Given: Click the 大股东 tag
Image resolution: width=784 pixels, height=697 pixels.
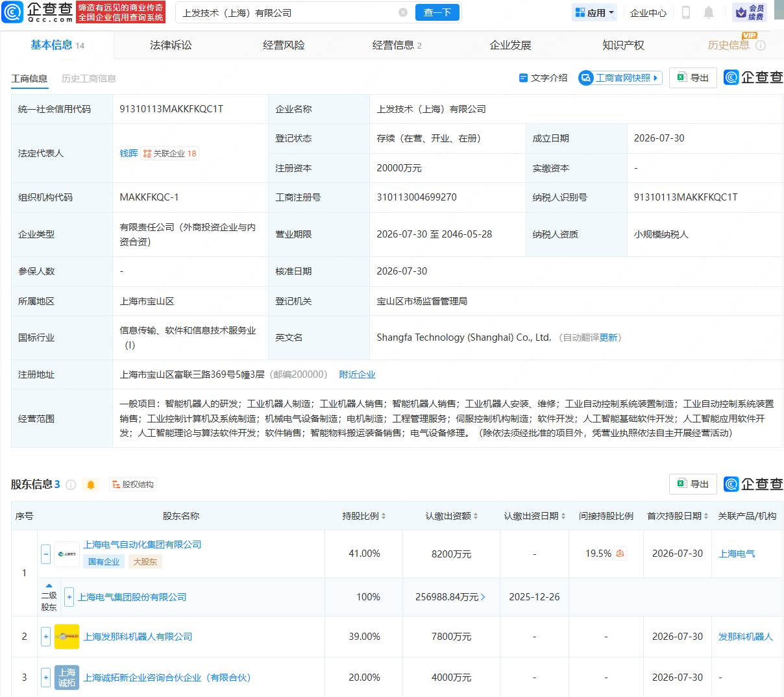Looking at the screenshot, I should coord(145,562).
